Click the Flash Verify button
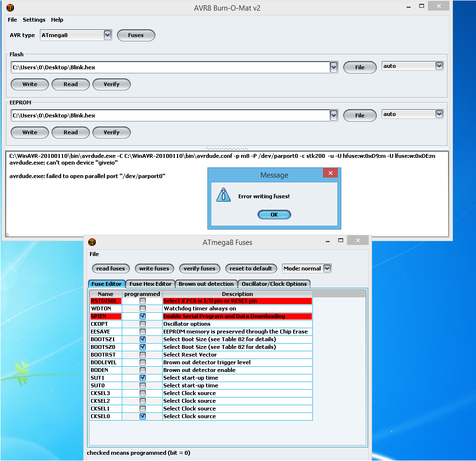 pyautogui.click(x=111, y=84)
